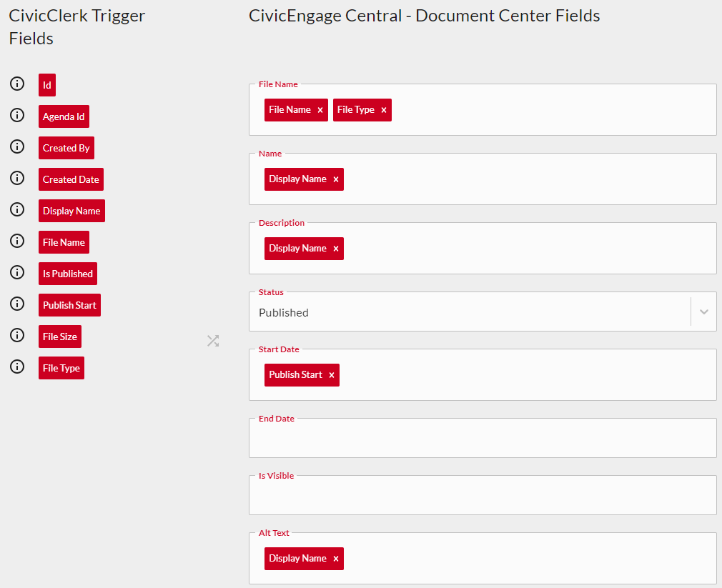The height and width of the screenshot is (588, 722).
Task: Remove Display Name tag from Description field
Action: point(336,249)
